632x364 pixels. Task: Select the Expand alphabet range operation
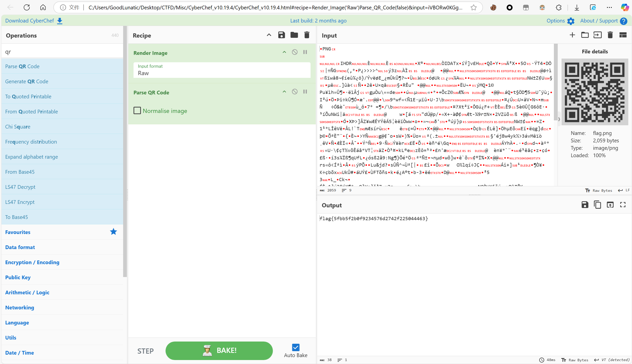click(x=62, y=157)
